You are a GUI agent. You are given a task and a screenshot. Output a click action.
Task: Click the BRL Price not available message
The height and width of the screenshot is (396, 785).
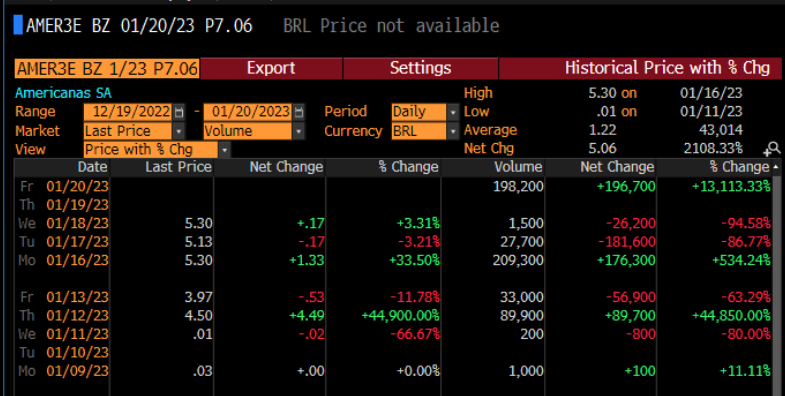391,26
